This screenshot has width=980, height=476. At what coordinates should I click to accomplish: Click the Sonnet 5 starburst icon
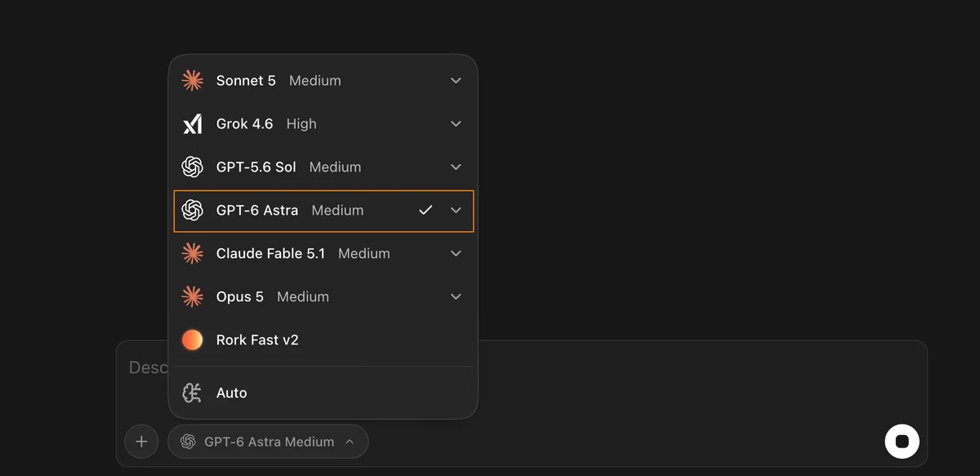[x=192, y=80]
